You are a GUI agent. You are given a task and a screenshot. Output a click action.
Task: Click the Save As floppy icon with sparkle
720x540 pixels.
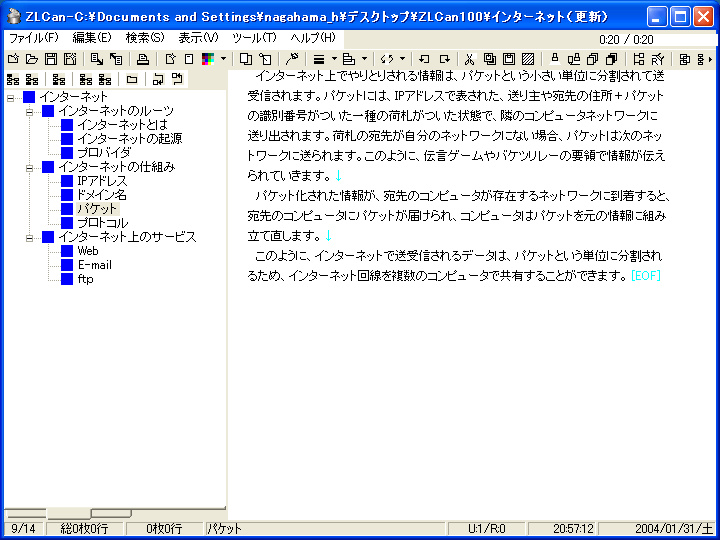click(x=70, y=59)
